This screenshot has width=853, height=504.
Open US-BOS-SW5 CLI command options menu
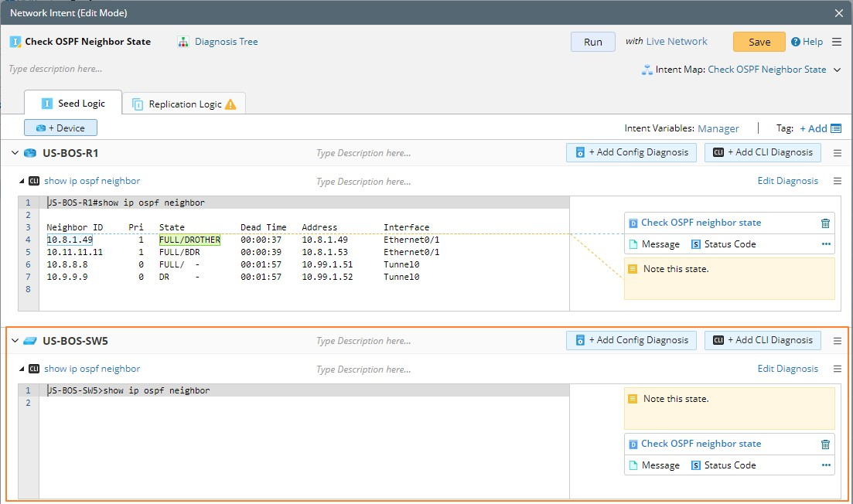coord(837,369)
